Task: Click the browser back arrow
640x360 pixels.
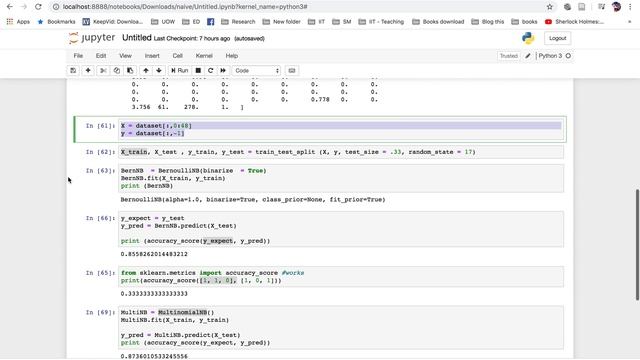Action: point(10,7)
